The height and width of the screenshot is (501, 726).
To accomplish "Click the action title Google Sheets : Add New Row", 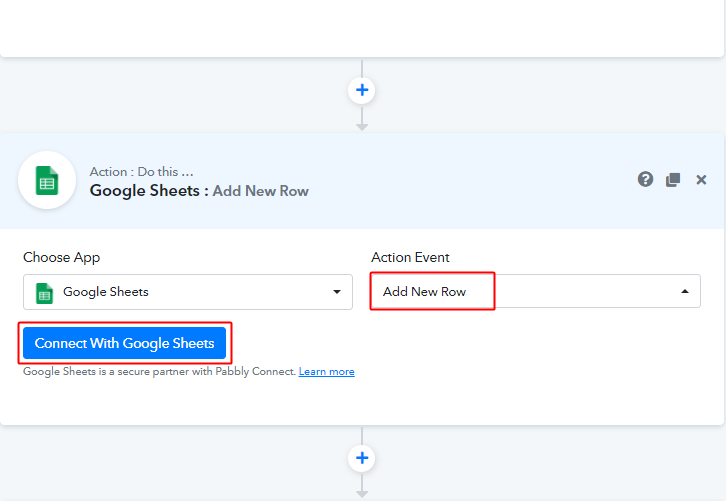I will tap(199, 191).
